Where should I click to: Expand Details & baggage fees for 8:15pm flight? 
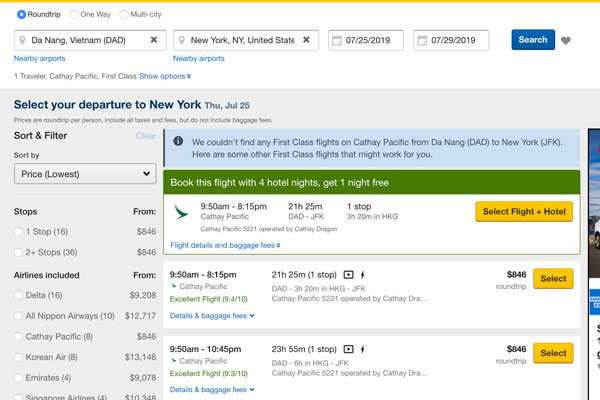tap(212, 316)
